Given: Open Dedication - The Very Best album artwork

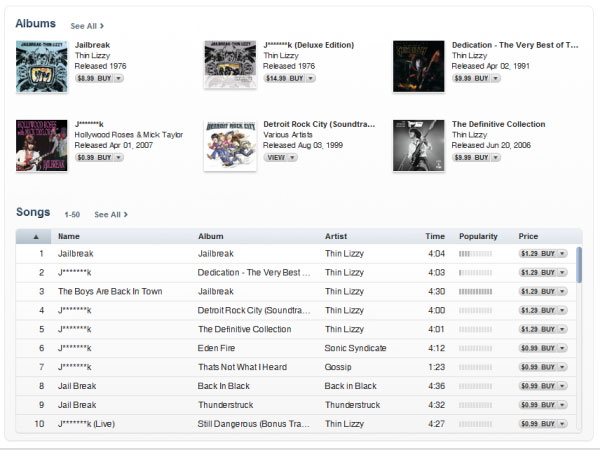Looking at the screenshot, I should pyautogui.click(x=419, y=67).
